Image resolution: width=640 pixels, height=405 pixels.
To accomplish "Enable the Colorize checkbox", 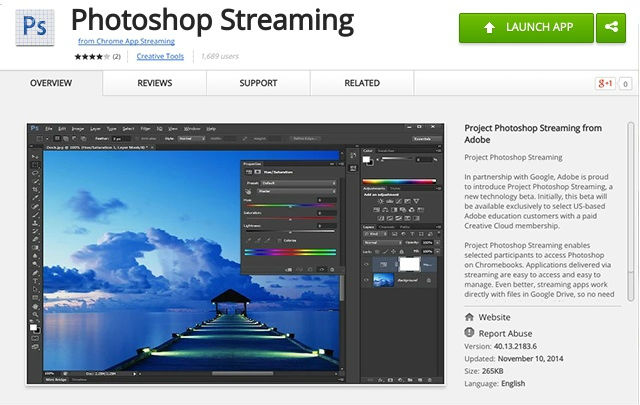I will click(x=279, y=240).
